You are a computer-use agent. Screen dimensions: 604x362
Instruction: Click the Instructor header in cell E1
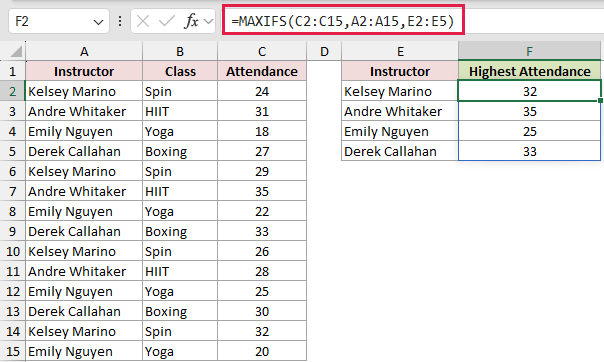400,71
